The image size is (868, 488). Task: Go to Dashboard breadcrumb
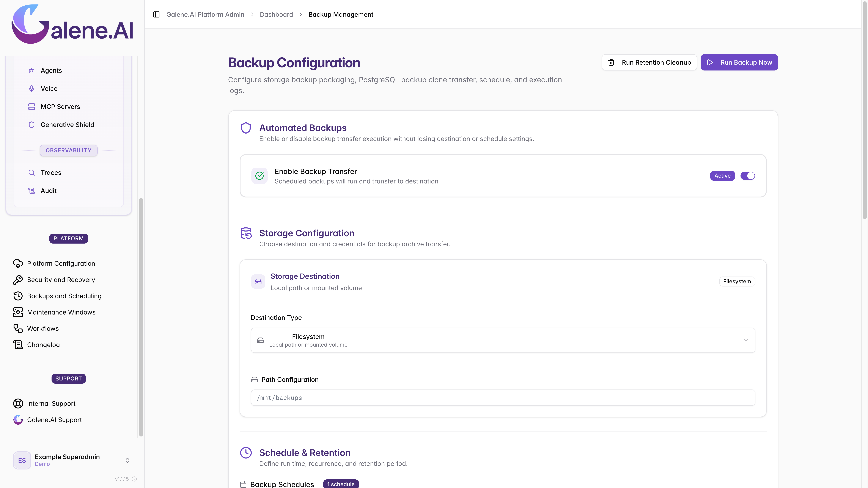pyautogui.click(x=276, y=14)
